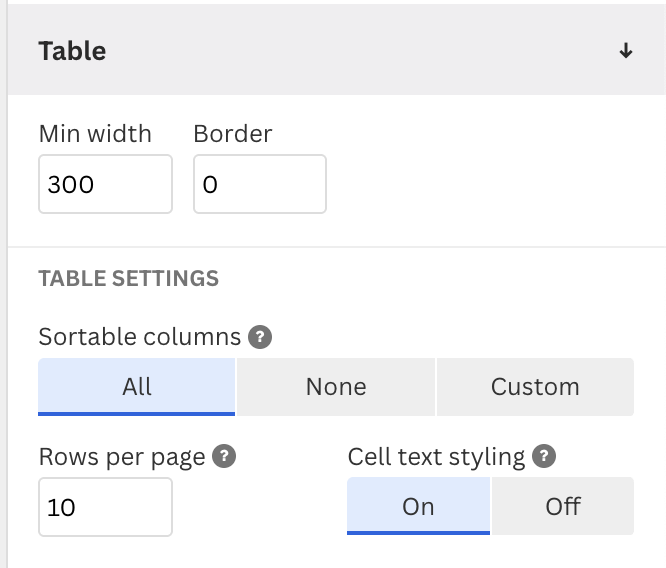Switch Cell text styling to Off
Viewport: 666px width, 568px height.
coord(563,506)
